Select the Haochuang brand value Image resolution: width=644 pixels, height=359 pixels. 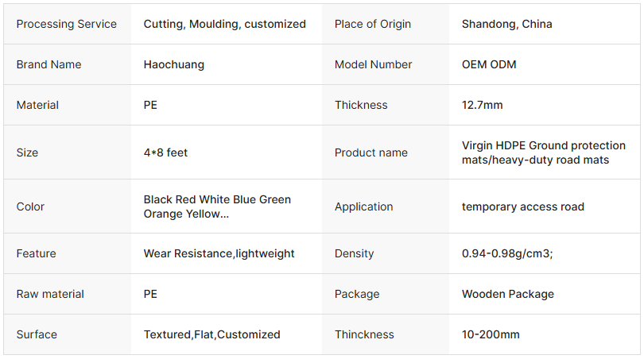click(173, 64)
